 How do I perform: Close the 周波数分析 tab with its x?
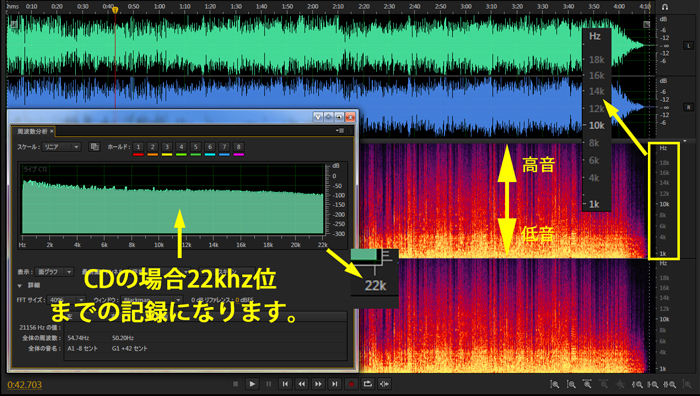coord(52,131)
